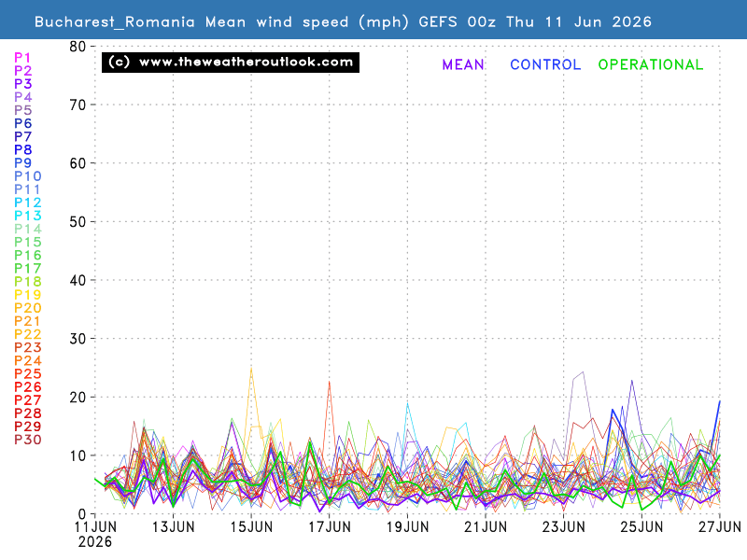This screenshot has width=747, height=560.
Task: Click the P17 legend label
Action: point(28,269)
